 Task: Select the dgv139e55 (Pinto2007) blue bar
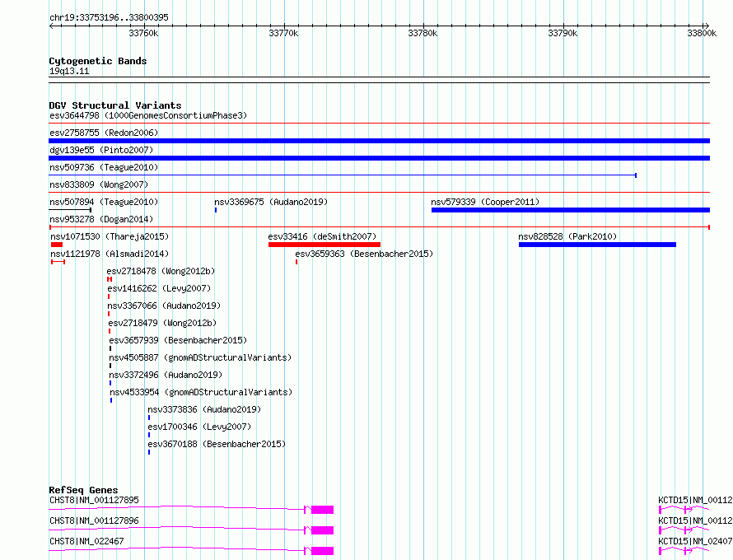pos(379,158)
